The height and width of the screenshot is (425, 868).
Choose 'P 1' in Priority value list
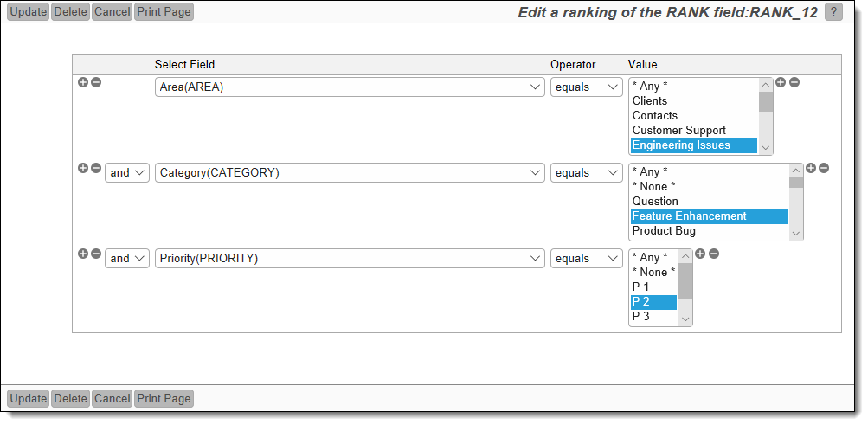(641, 287)
